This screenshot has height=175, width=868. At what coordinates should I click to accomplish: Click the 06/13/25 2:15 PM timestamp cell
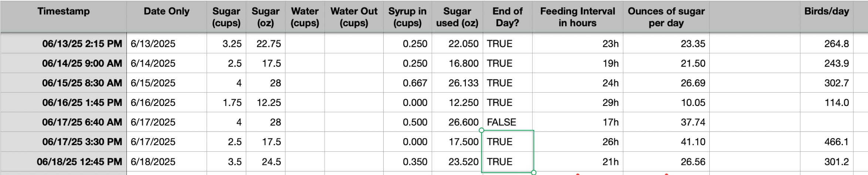[64, 44]
